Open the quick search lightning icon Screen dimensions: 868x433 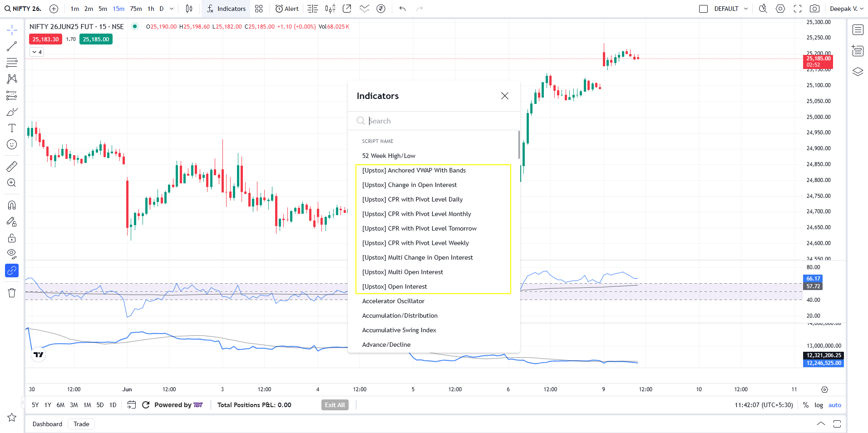[763, 9]
